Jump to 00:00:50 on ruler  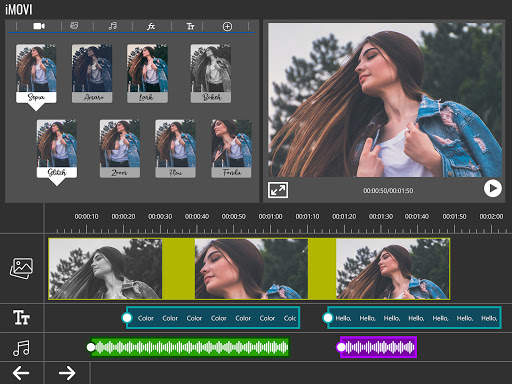click(234, 217)
